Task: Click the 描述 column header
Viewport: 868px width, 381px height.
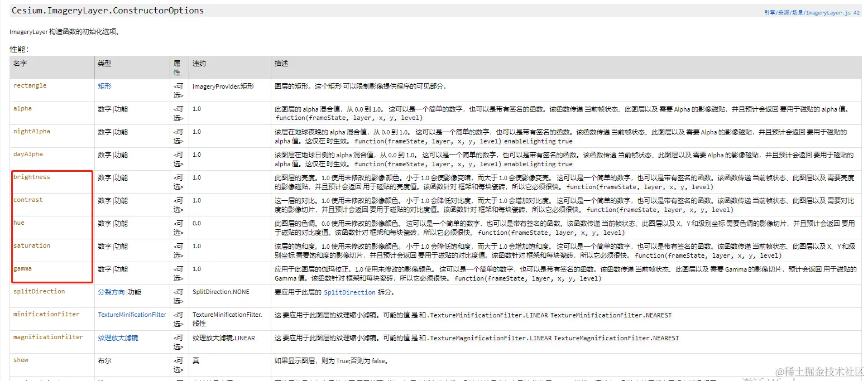Action: 281,64
